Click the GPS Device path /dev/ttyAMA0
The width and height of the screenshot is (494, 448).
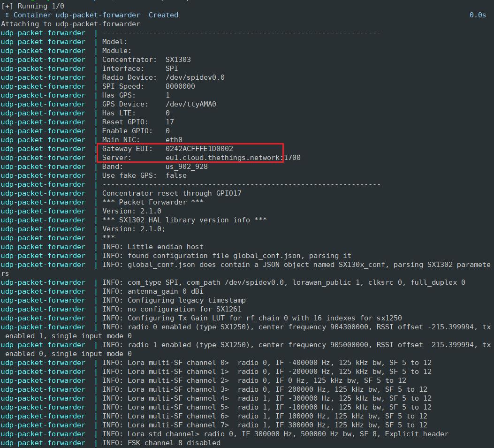190,104
